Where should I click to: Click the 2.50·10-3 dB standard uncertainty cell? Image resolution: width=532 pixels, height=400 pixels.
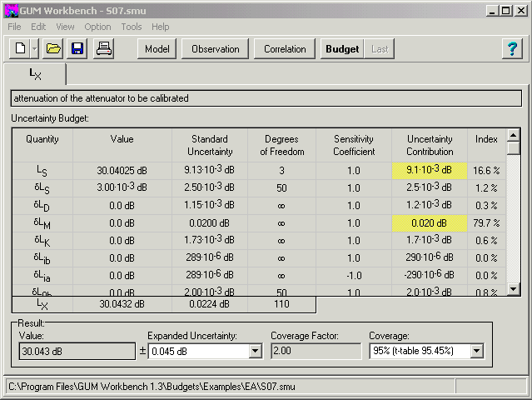[x=209, y=187]
